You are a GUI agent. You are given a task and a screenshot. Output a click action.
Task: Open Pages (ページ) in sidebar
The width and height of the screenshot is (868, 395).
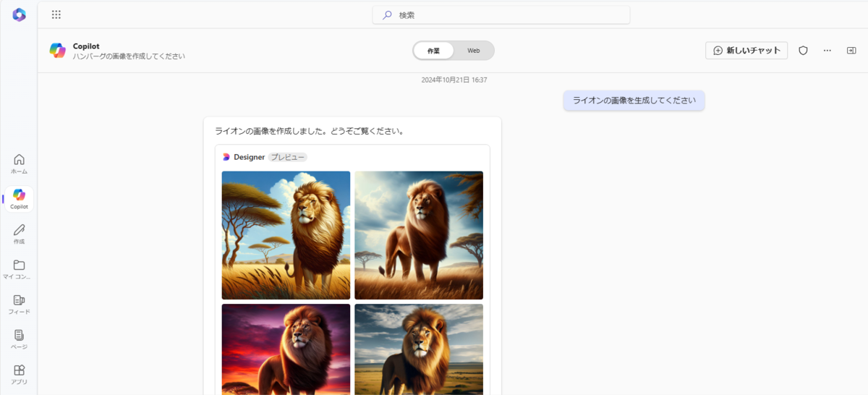point(20,339)
